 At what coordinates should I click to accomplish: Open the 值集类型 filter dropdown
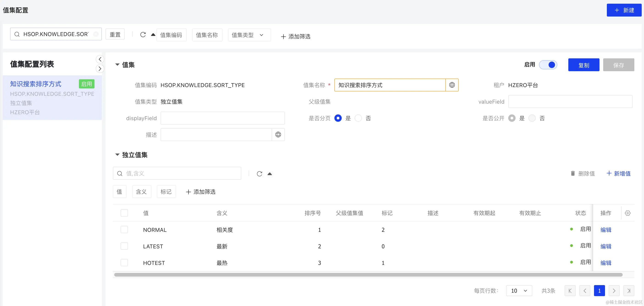pyautogui.click(x=249, y=35)
